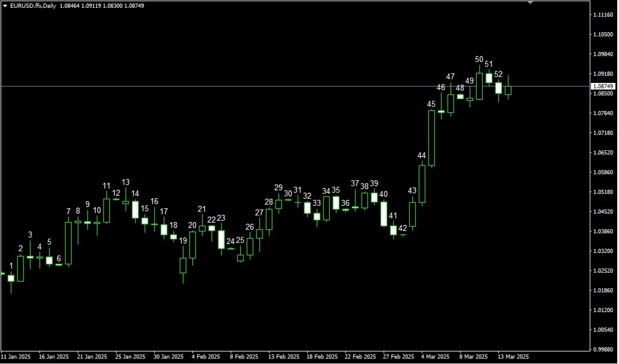Select the hollow candle body under label 34
The image size is (619, 364).
[x=326, y=208]
